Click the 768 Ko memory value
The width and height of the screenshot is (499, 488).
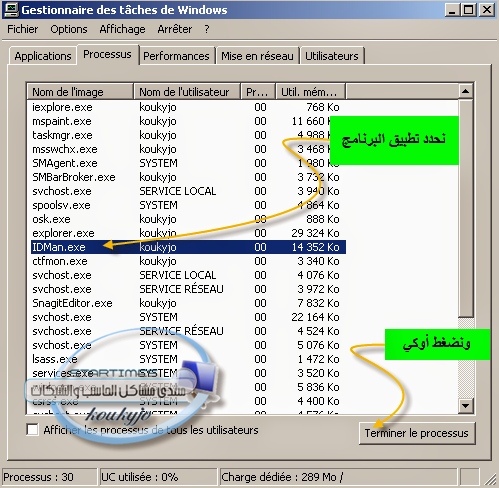coord(323,107)
